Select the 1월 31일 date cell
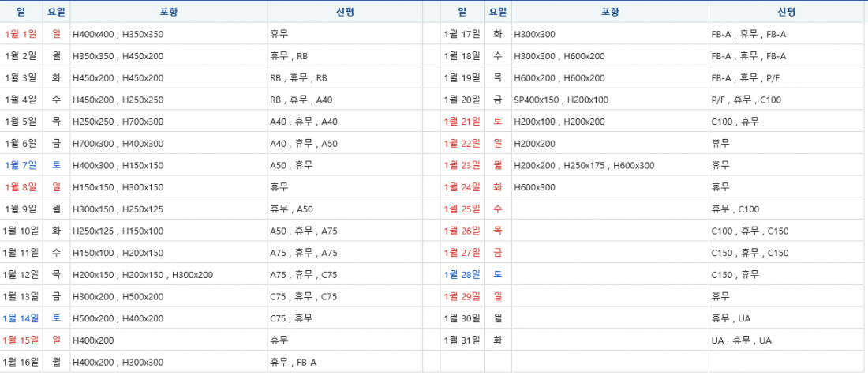The height and width of the screenshot is (376, 868). click(x=462, y=340)
